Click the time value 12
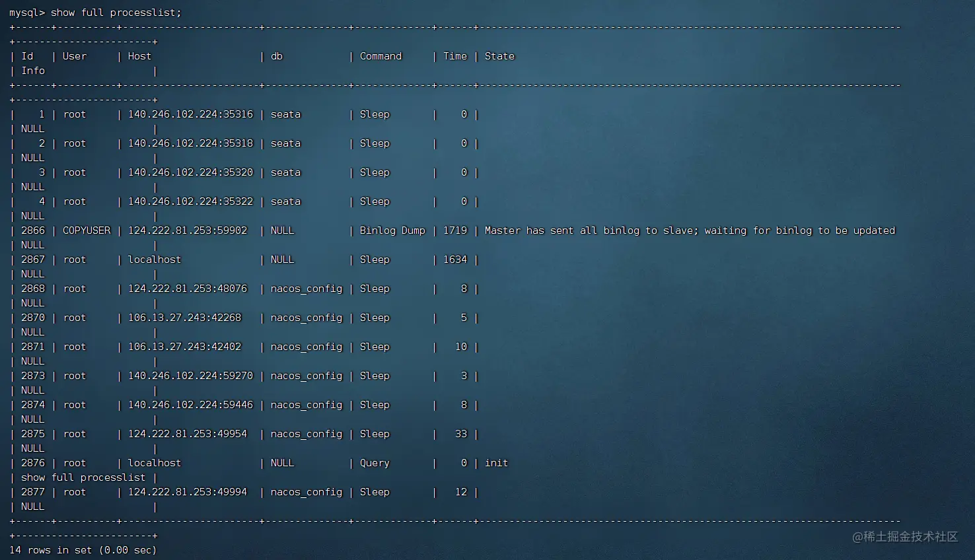This screenshot has width=975, height=560. tap(461, 492)
